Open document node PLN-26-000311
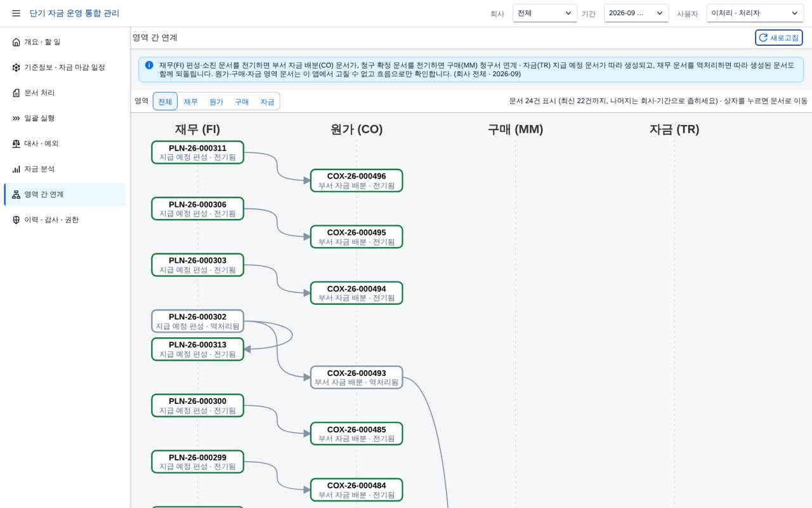Screen dimensions: 812x508 [x=197, y=152]
